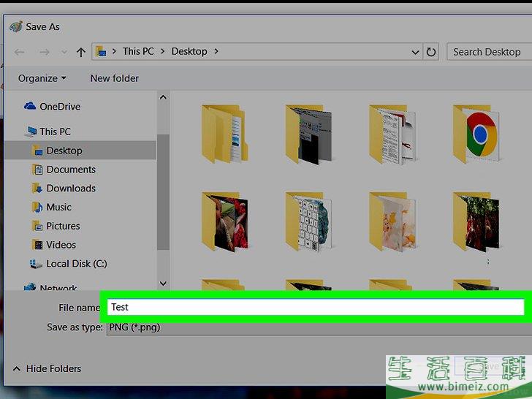This screenshot has width=532, height=399.
Task: Expand chevron after Desktop in path
Action: [x=216, y=51]
